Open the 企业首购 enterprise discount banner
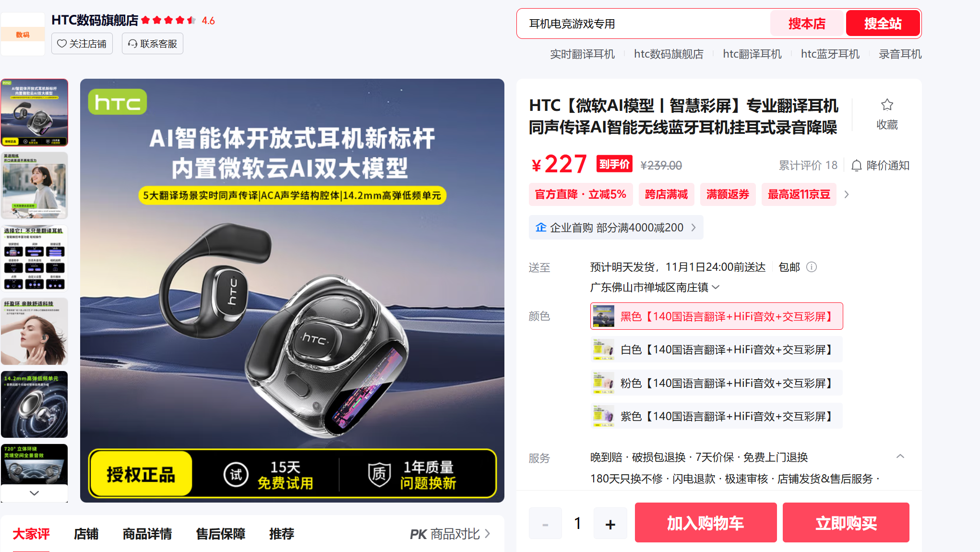The width and height of the screenshot is (980, 552). point(616,228)
